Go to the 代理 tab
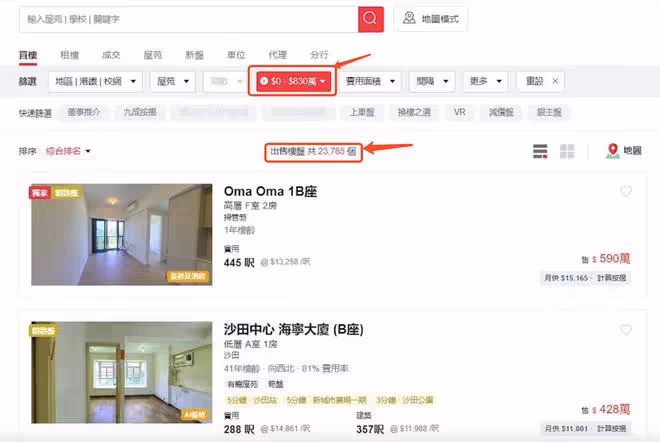Image resolution: width=660 pixels, height=442 pixels. (x=278, y=55)
